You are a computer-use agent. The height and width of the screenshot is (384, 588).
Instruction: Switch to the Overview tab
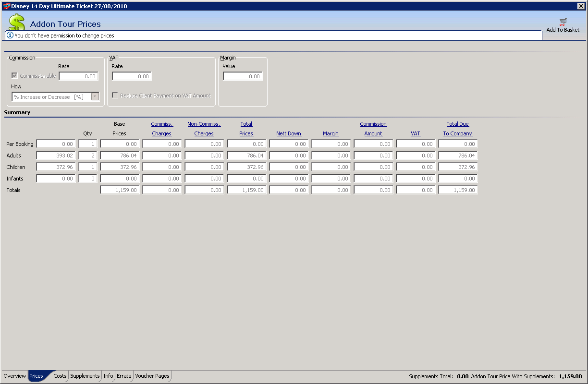point(14,376)
